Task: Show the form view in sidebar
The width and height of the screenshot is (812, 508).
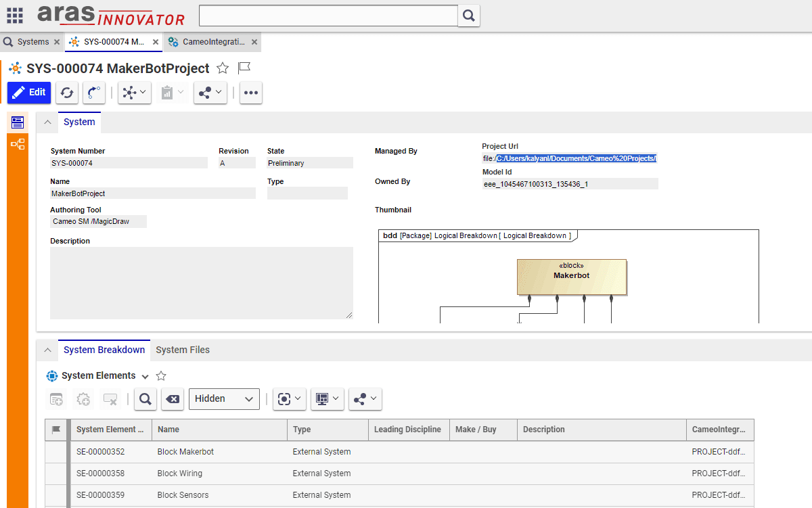Action: click(18, 122)
